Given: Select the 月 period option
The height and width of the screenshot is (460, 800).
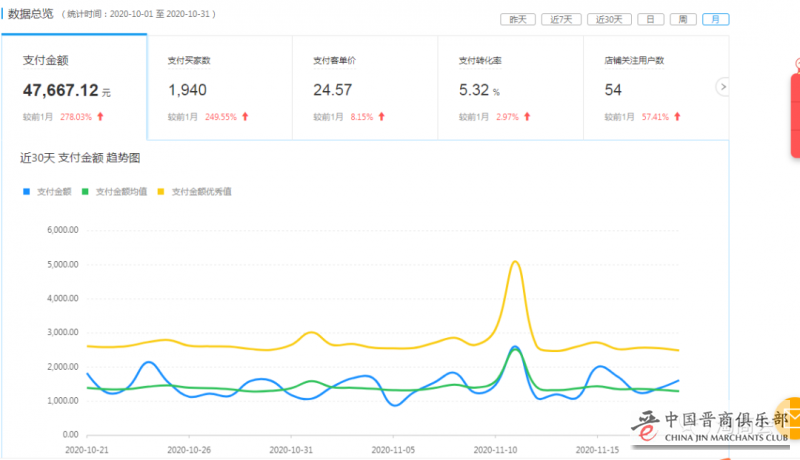Looking at the screenshot, I should pyautogui.click(x=715, y=19).
